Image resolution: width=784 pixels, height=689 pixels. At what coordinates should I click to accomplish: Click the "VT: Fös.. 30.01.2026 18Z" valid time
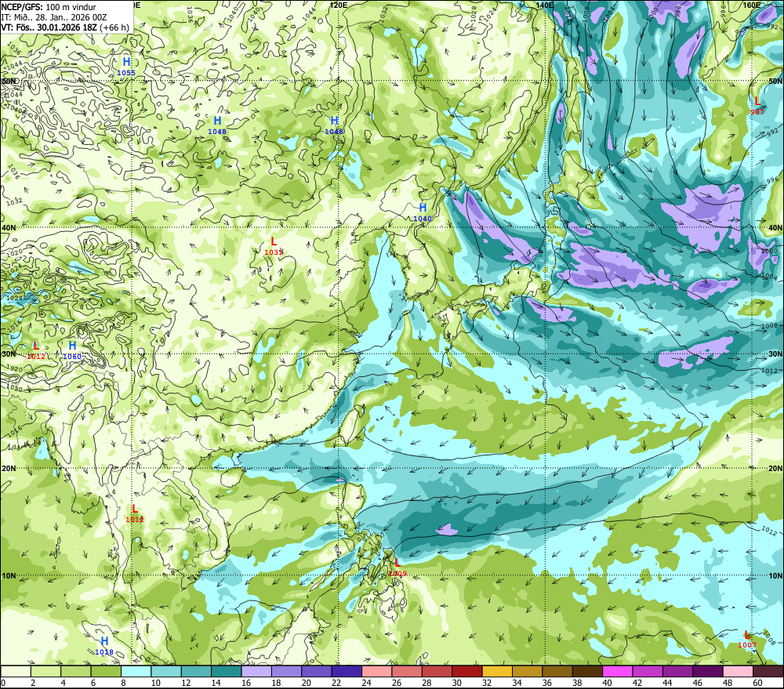[49, 27]
